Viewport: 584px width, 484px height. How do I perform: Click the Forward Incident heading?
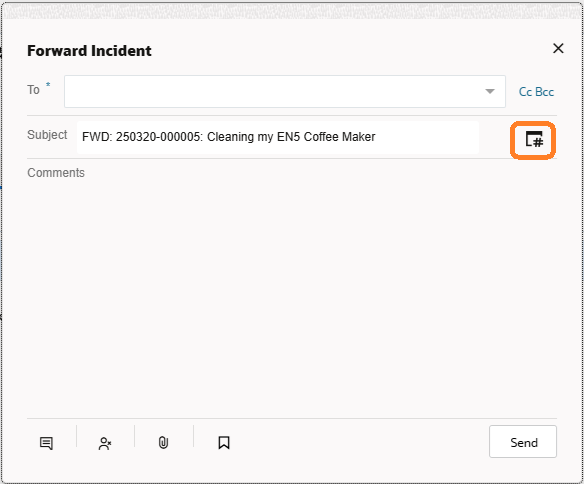pyautogui.click(x=89, y=51)
